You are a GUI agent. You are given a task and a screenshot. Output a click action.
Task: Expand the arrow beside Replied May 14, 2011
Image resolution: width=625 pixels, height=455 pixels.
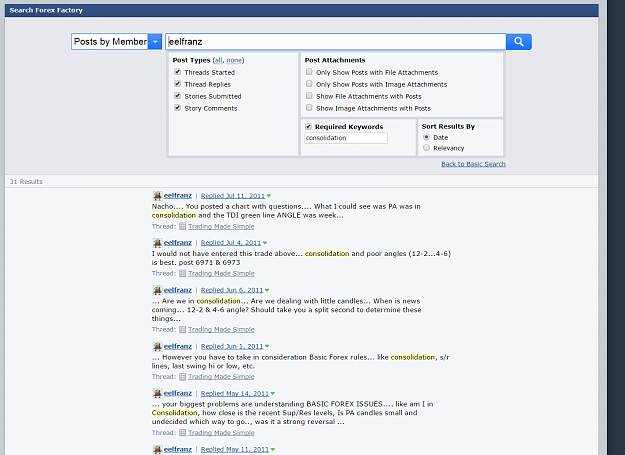pos(273,393)
